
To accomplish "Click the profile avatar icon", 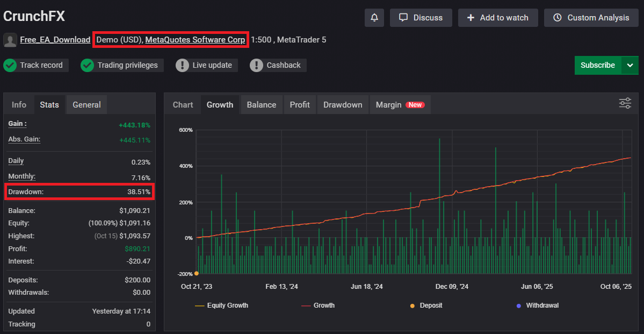I will click(x=10, y=40).
